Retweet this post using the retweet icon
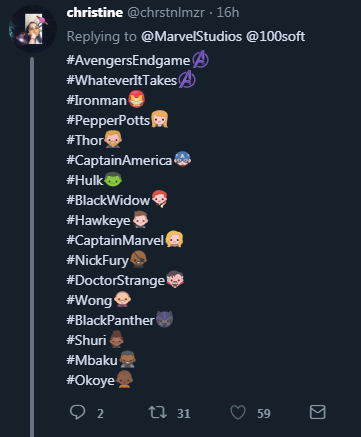 pyautogui.click(x=158, y=412)
